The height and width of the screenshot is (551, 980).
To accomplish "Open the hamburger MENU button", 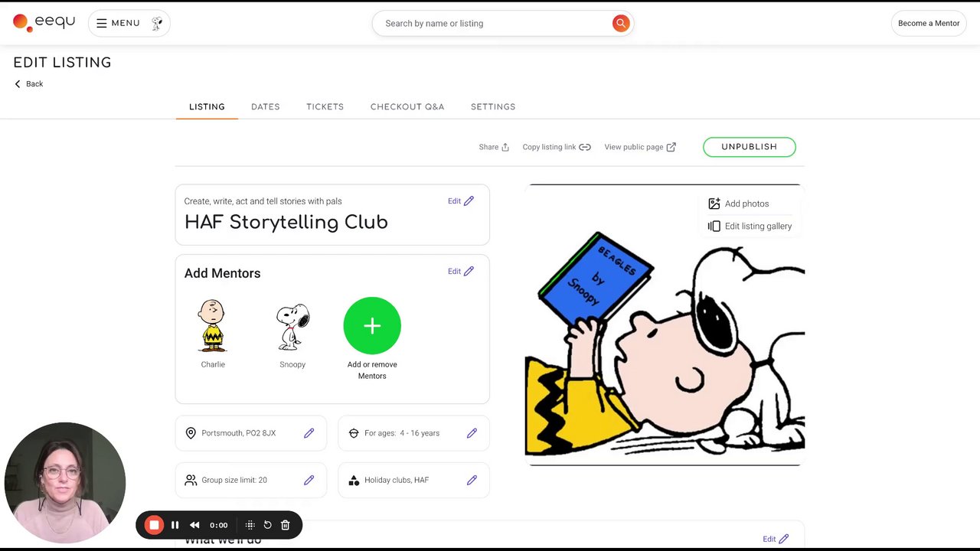I will click(129, 23).
